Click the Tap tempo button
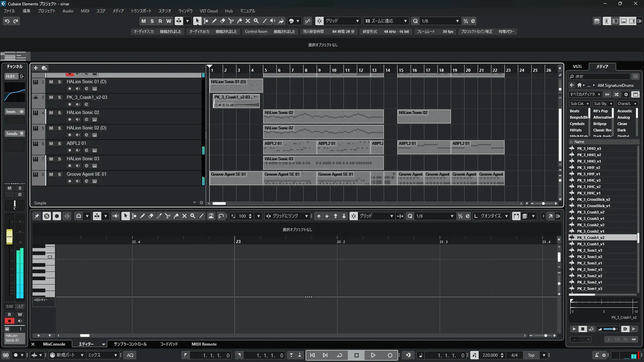Image resolution: width=644 pixels, height=362 pixels. [x=531, y=355]
